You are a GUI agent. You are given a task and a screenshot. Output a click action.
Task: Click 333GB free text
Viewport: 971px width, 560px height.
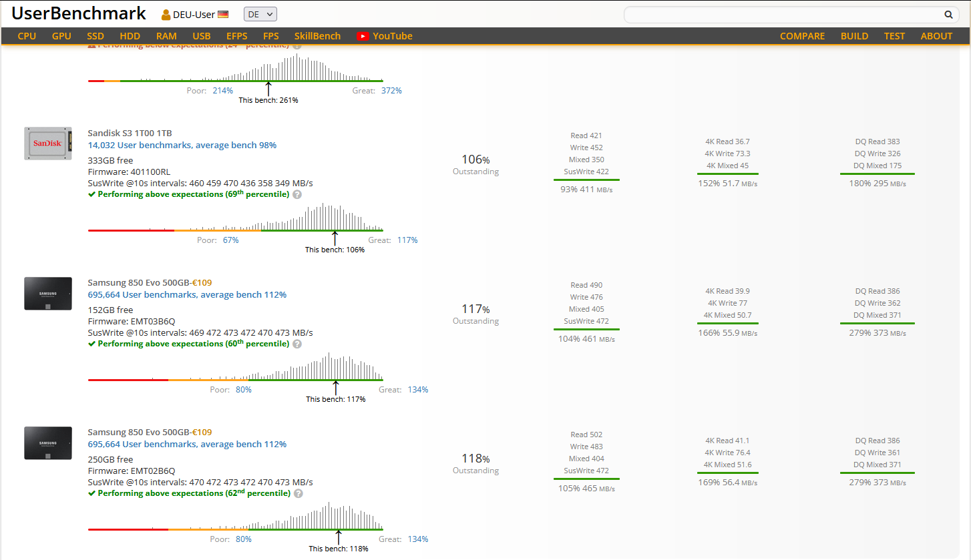[110, 160]
